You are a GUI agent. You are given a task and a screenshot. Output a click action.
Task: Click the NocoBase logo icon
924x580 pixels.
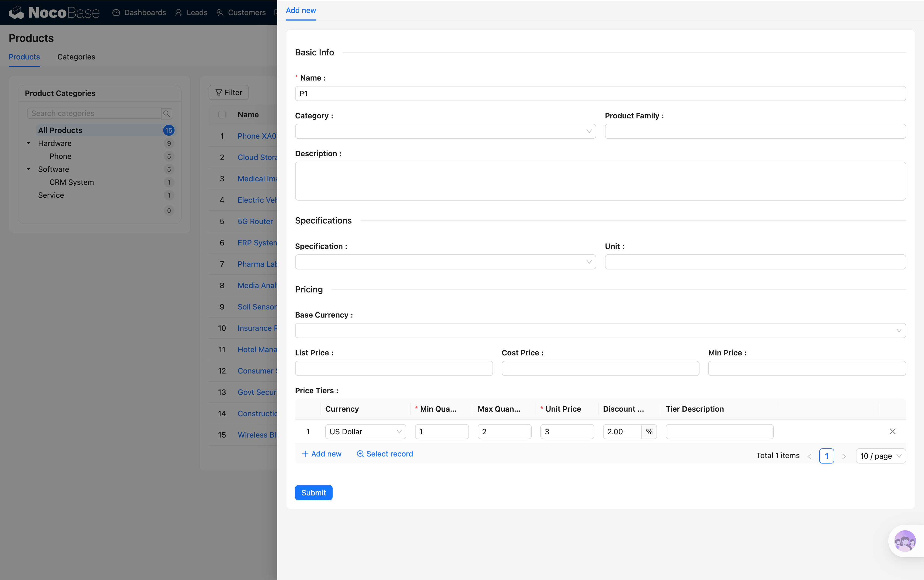coord(16,13)
